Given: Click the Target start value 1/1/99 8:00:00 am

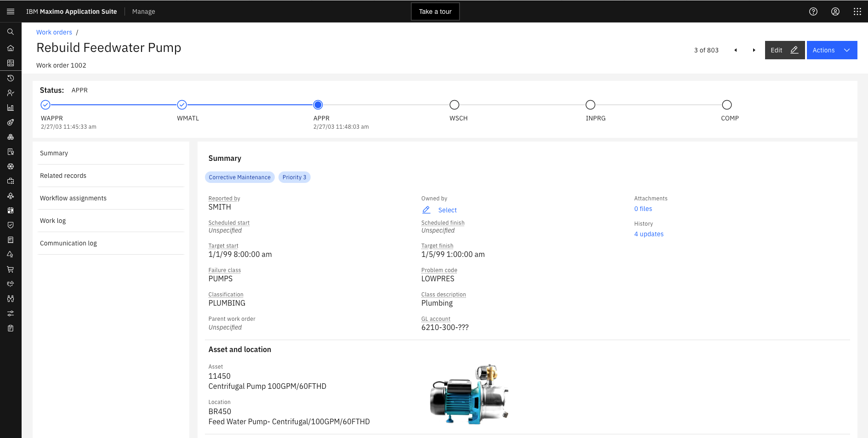Looking at the screenshot, I should (x=240, y=254).
